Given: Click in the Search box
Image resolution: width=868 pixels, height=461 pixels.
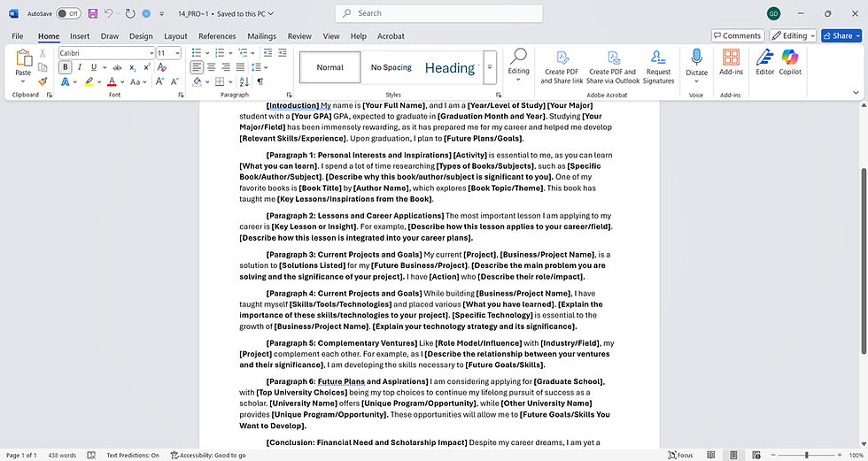Looking at the screenshot, I should pyautogui.click(x=439, y=13).
